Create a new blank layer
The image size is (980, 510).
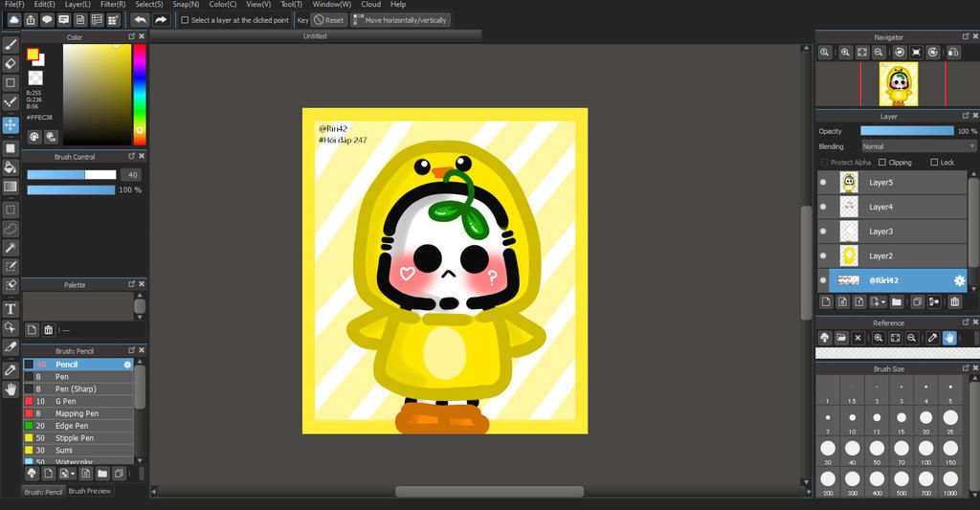click(826, 301)
